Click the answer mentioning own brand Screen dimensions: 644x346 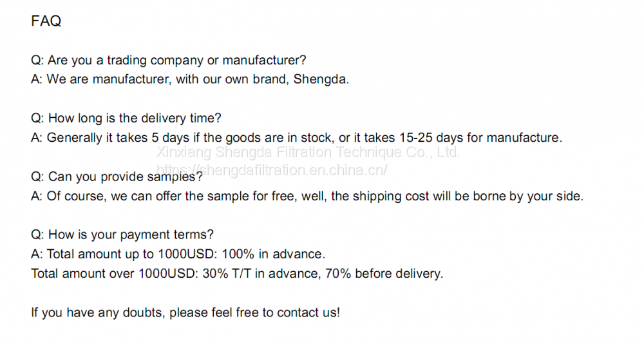point(189,80)
